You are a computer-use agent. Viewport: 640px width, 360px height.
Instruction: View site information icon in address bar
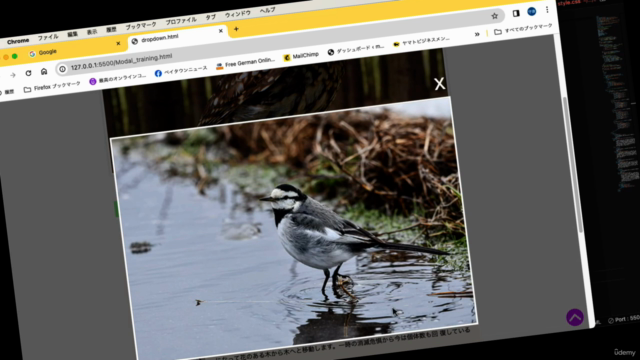coord(62,69)
